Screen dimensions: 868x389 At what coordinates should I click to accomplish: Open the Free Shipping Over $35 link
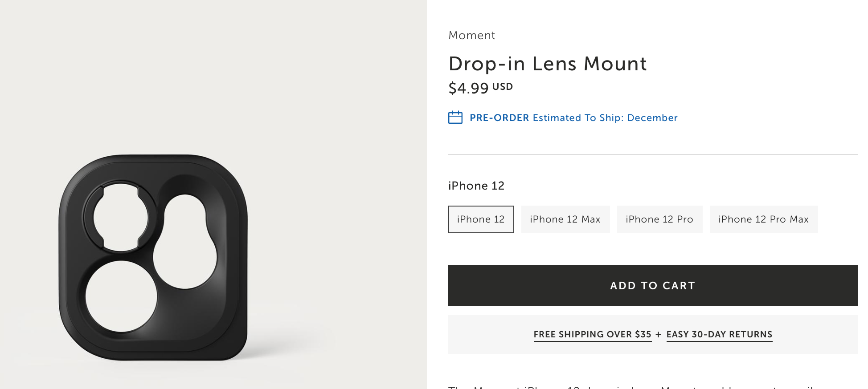click(x=592, y=335)
